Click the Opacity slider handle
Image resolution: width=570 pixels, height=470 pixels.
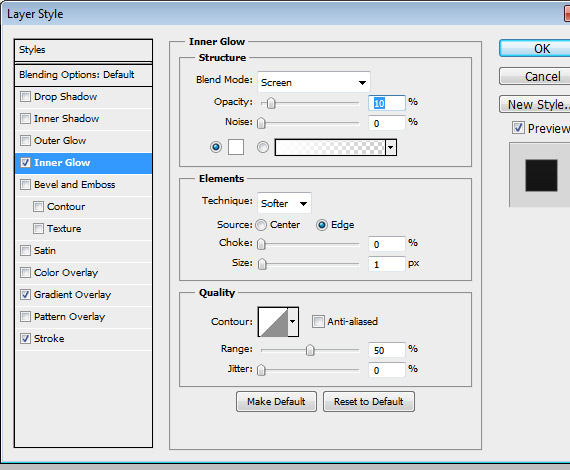[x=271, y=103]
